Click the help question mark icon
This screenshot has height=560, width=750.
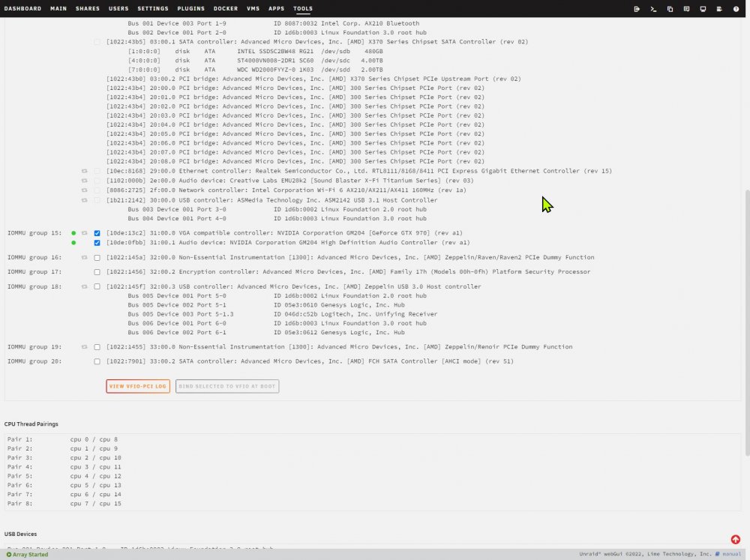736,8
